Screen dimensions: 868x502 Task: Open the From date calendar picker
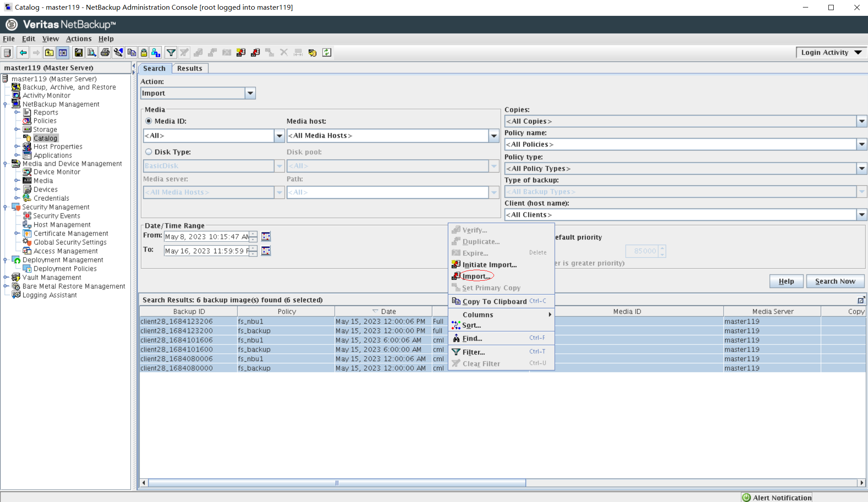[266, 237]
